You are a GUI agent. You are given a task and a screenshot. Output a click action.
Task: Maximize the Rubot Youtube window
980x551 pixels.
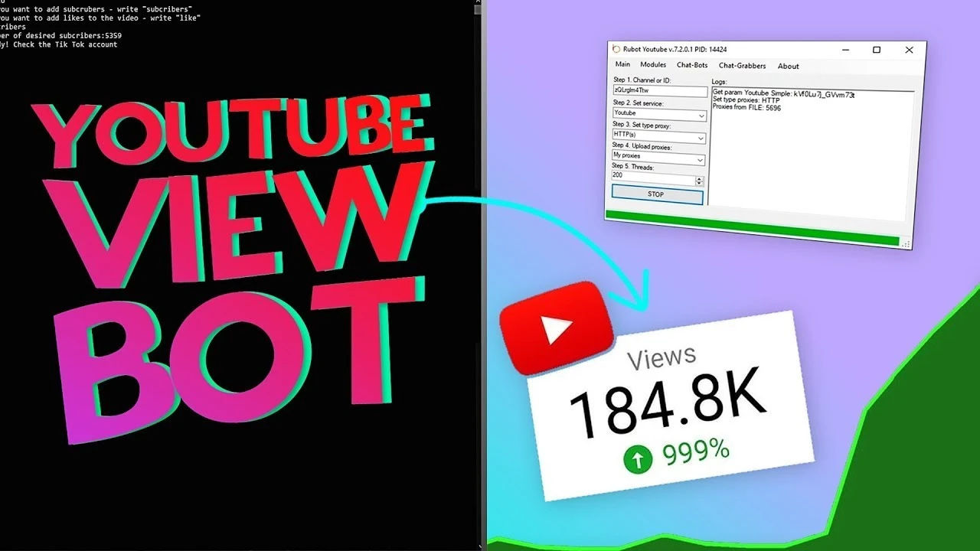pyautogui.click(x=877, y=51)
